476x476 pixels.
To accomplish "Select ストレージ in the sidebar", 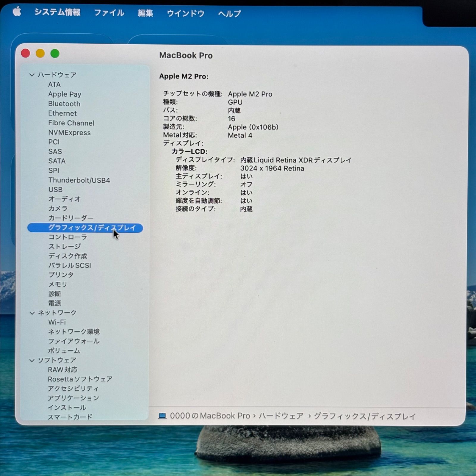I will pyautogui.click(x=65, y=247).
